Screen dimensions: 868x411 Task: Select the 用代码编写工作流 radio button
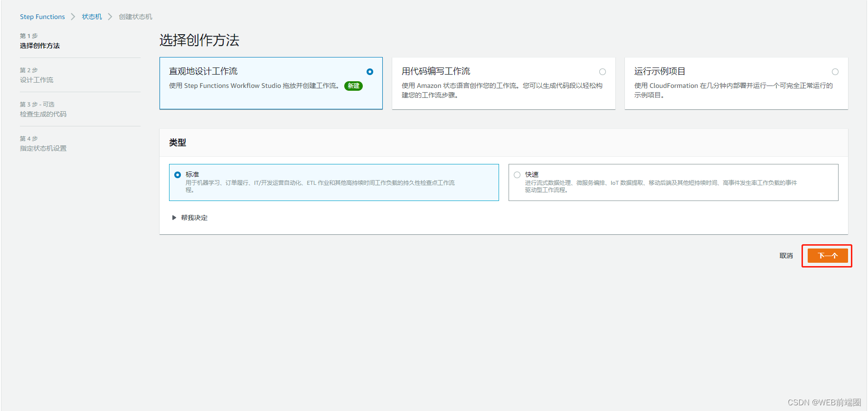click(x=603, y=72)
